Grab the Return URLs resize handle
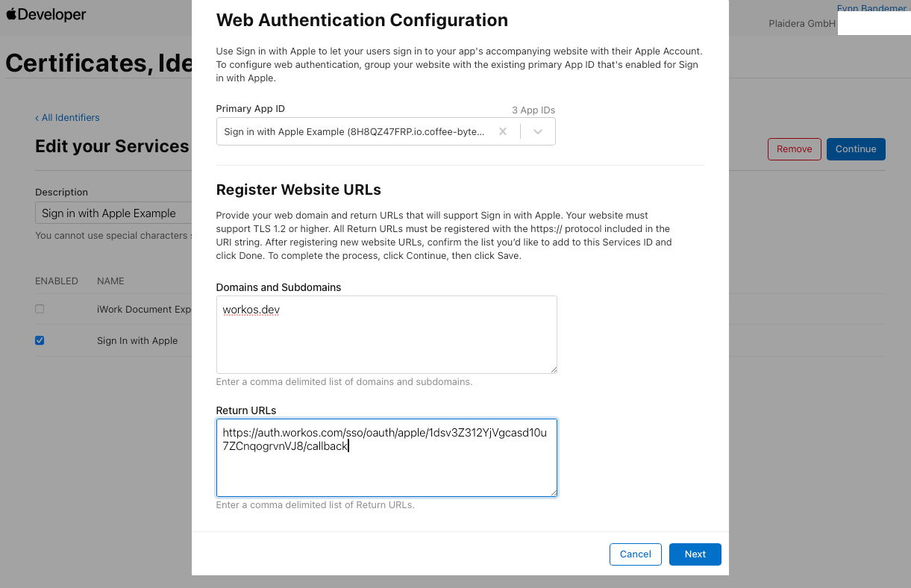The width and height of the screenshot is (911, 588). click(554, 492)
